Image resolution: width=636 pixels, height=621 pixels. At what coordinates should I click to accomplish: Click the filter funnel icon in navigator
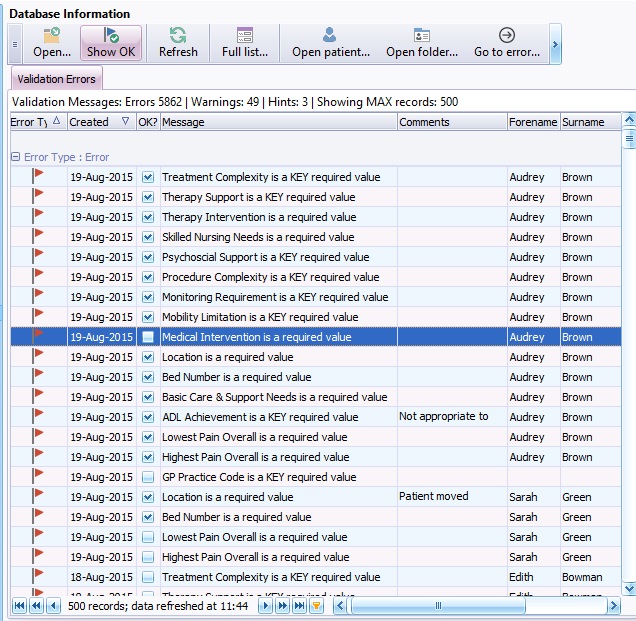[316, 606]
